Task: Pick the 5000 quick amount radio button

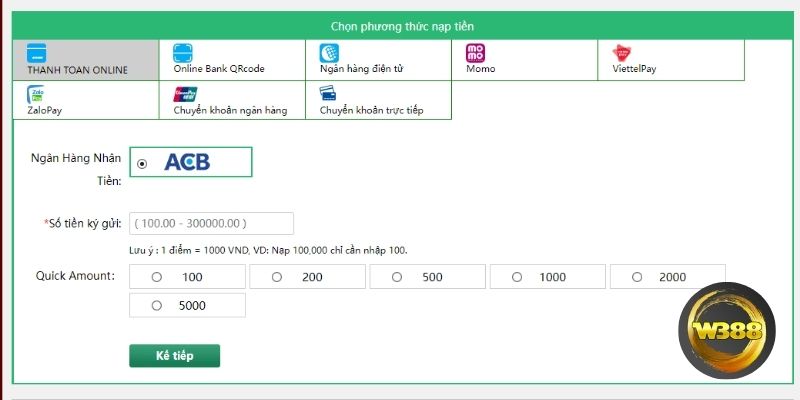Action: click(x=157, y=305)
